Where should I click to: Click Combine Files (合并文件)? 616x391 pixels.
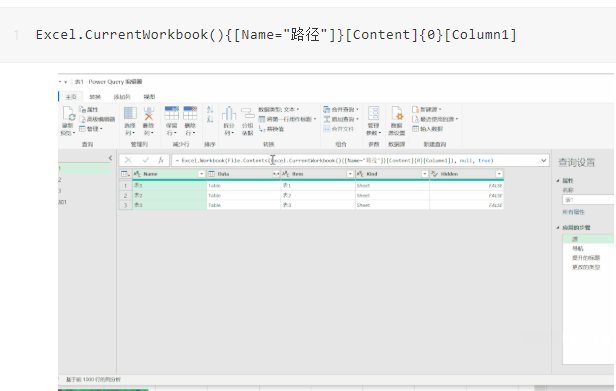coord(338,129)
